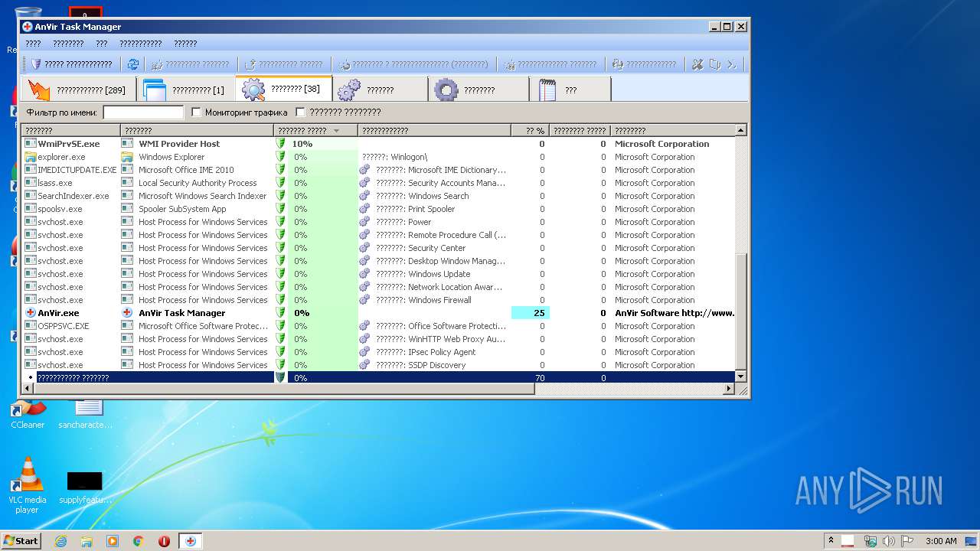Click the shield security toolbar button
The image size is (980, 551).
(71, 64)
